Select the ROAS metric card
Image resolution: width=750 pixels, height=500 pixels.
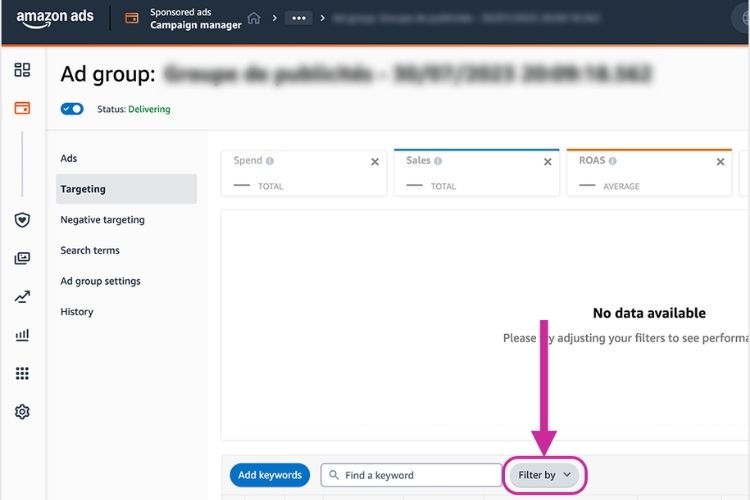(x=650, y=173)
